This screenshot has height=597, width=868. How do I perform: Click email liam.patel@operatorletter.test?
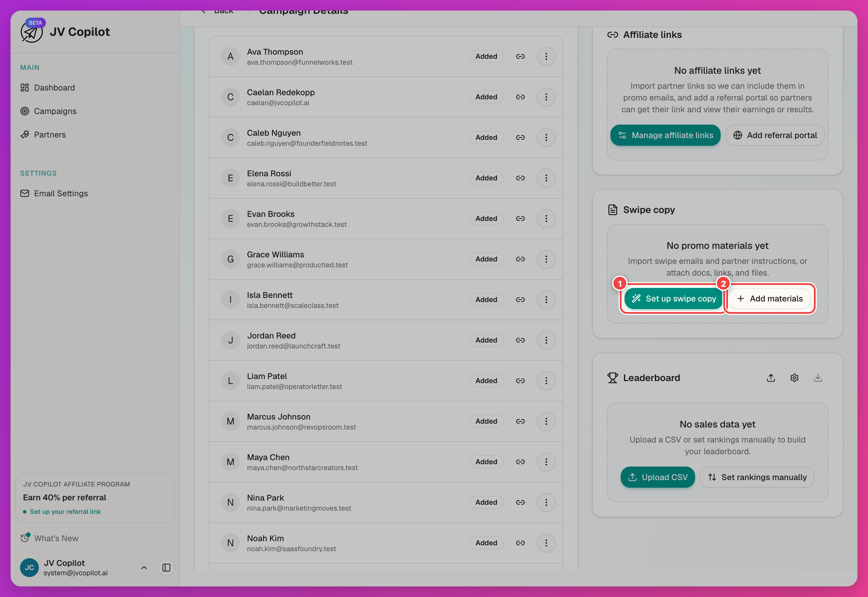click(294, 387)
